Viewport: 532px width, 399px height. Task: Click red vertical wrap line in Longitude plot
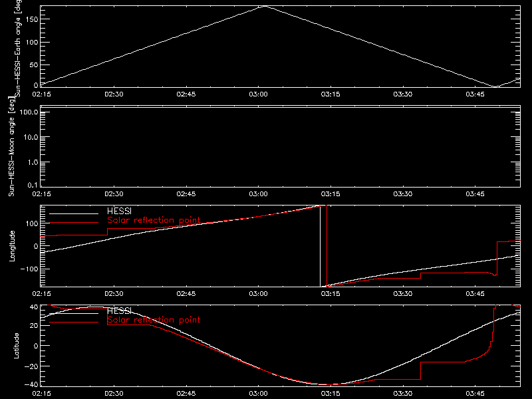[327, 246]
